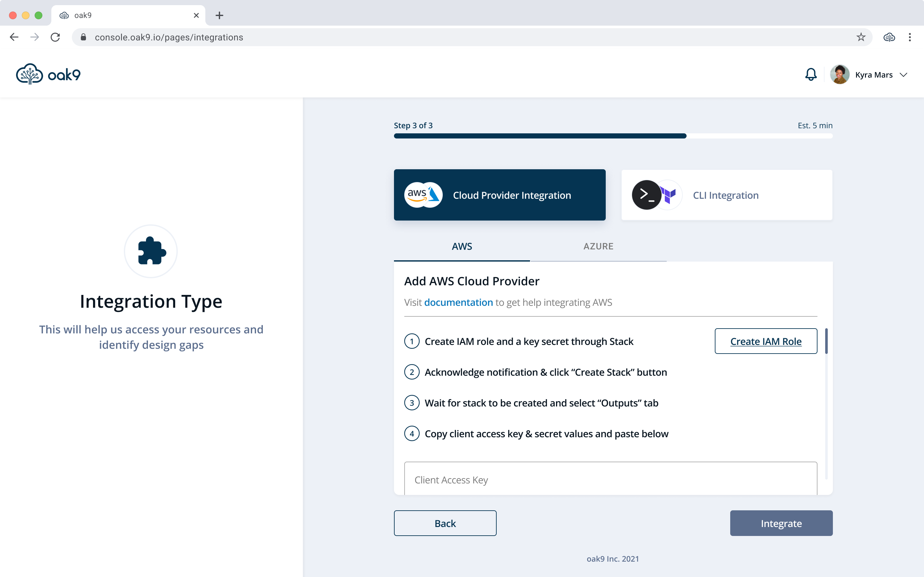924x577 pixels.
Task: Select CLI Integration card
Action: coord(727,195)
